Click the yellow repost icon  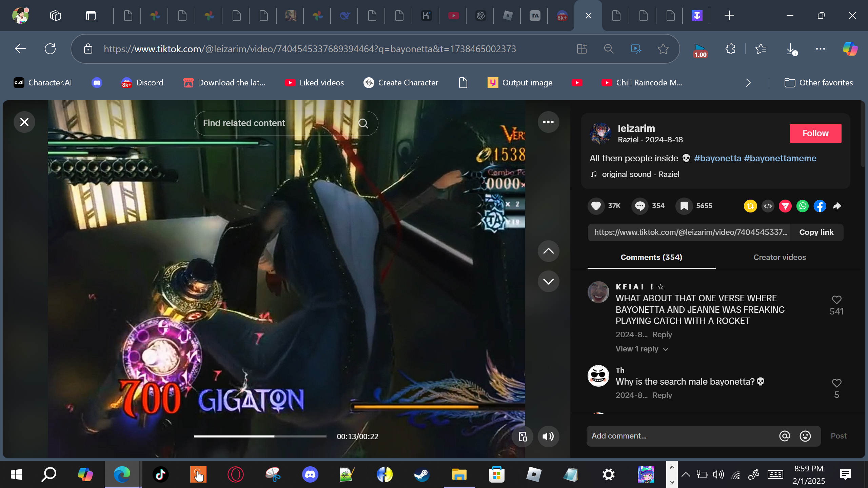750,206
